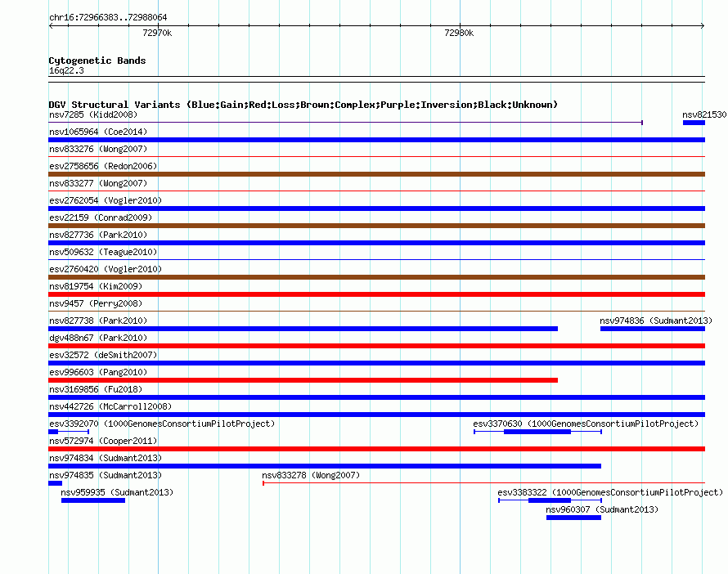Image resolution: width=728 pixels, height=574 pixels.
Task: Click the left arrowhead of the ruler
Action: [x=51, y=26]
